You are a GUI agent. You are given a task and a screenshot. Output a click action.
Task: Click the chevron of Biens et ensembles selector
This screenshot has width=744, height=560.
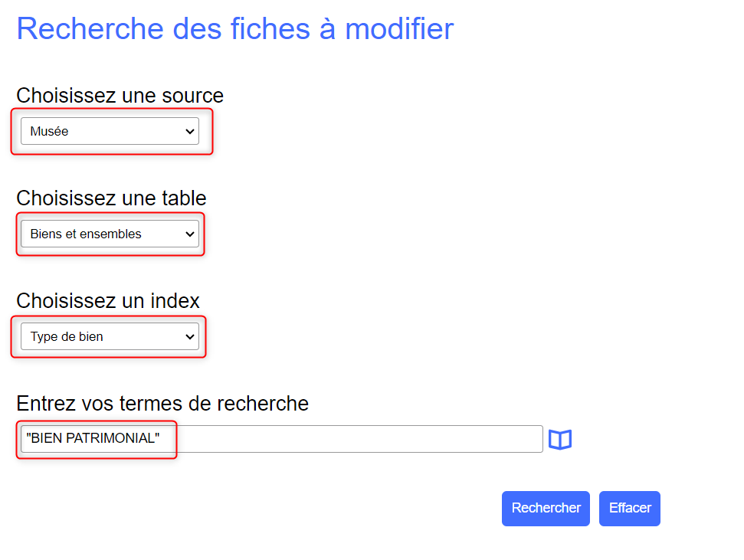[190, 234]
